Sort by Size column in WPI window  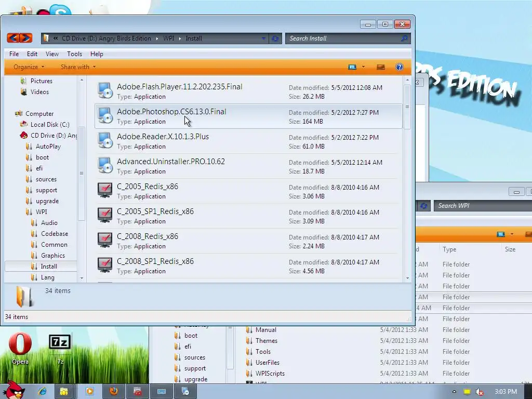click(510, 249)
